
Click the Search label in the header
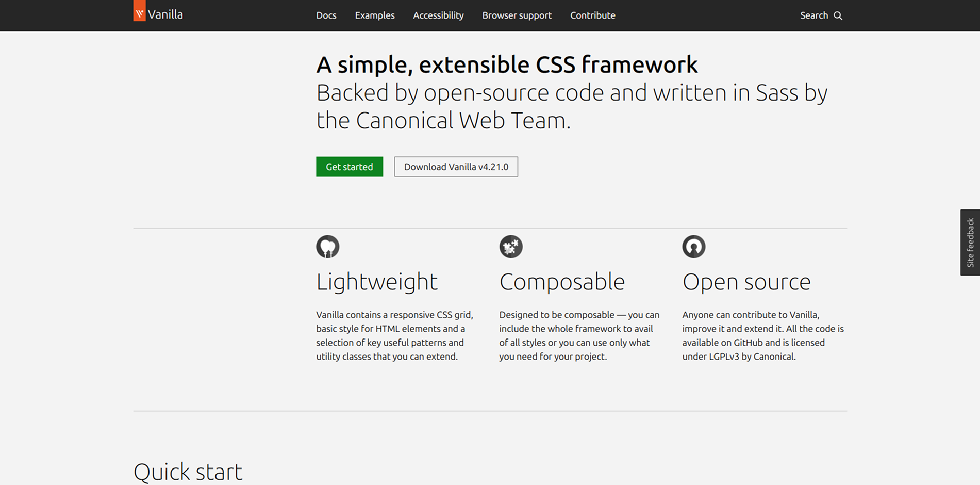[x=814, y=15]
